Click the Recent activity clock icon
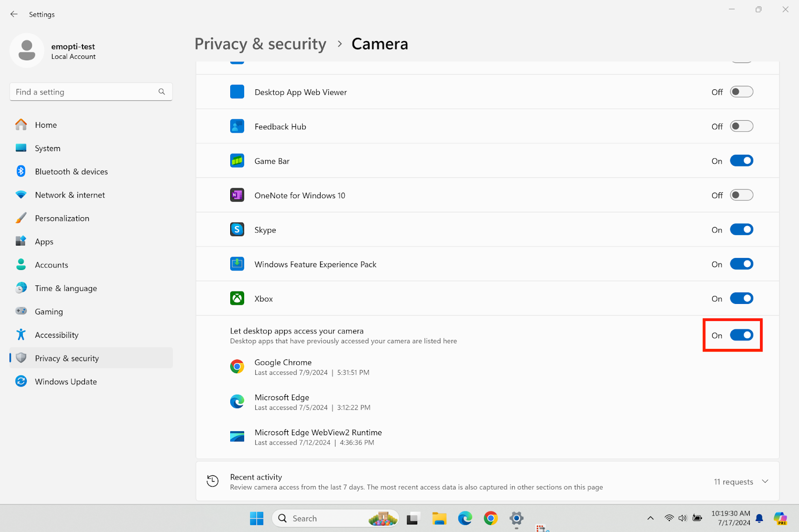 [213, 481]
